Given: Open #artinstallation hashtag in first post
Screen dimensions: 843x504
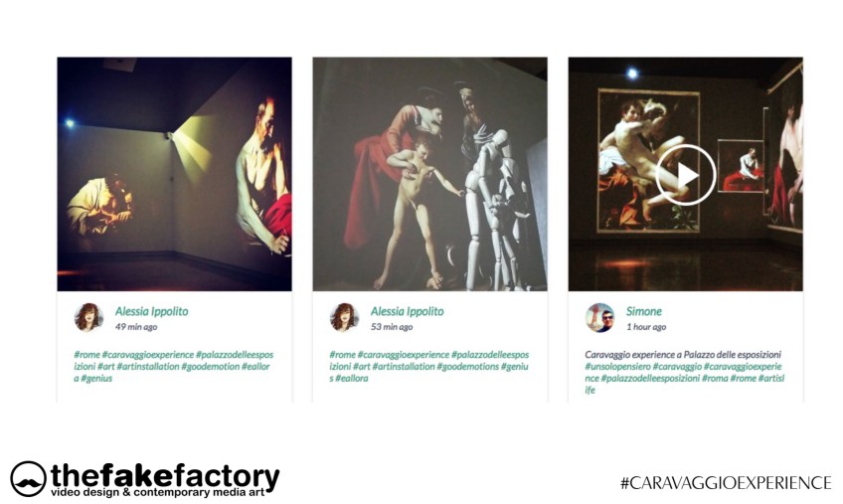Looking at the screenshot, I should 148,366.
